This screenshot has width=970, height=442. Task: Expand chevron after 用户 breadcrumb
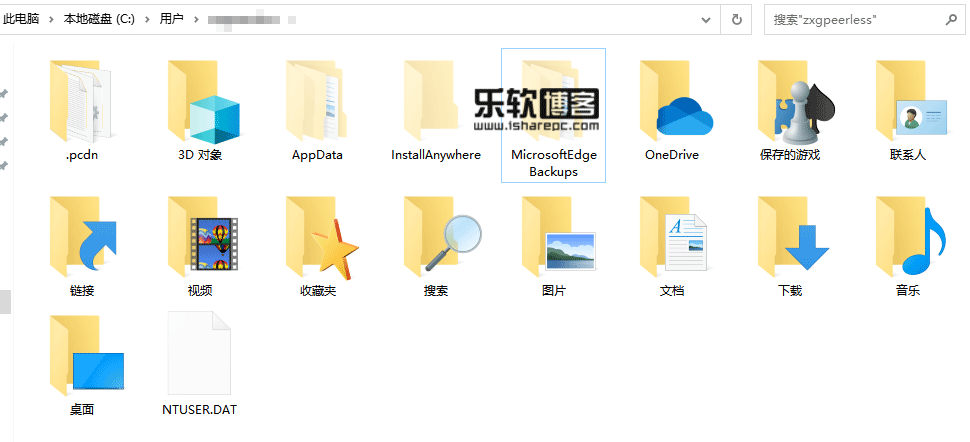click(x=196, y=19)
